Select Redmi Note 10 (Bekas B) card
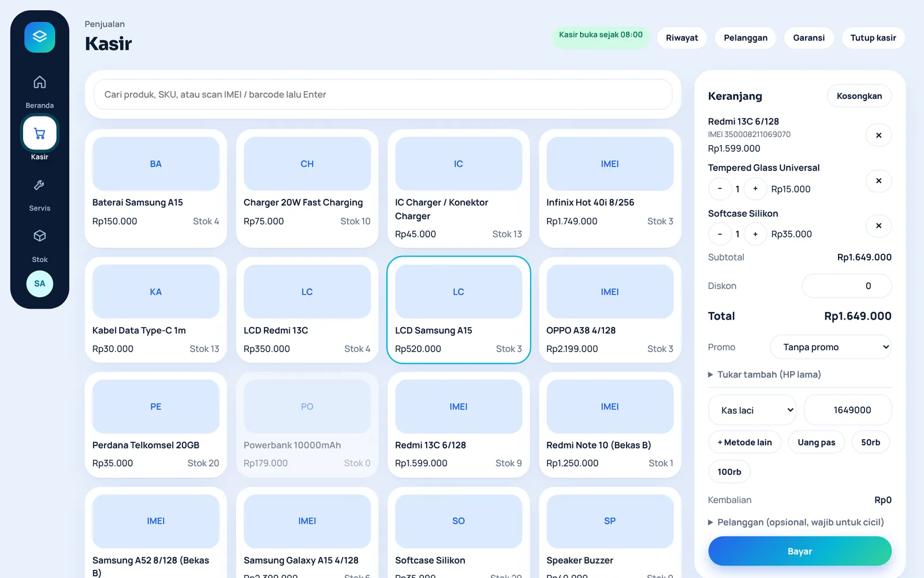The width and height of the screenshot is (924, 578). tap(610, 425)
